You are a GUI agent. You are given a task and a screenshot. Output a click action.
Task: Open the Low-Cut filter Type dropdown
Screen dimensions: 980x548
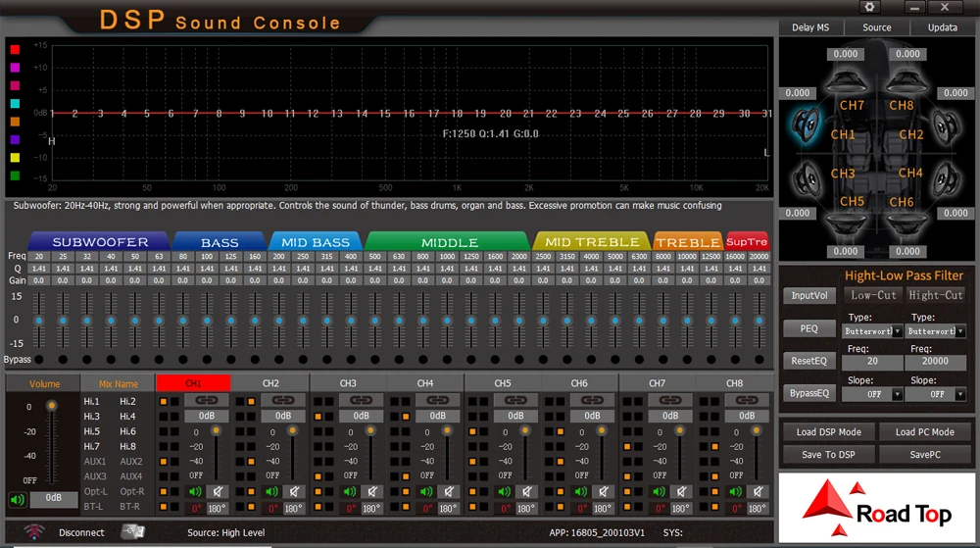(873, 331)
